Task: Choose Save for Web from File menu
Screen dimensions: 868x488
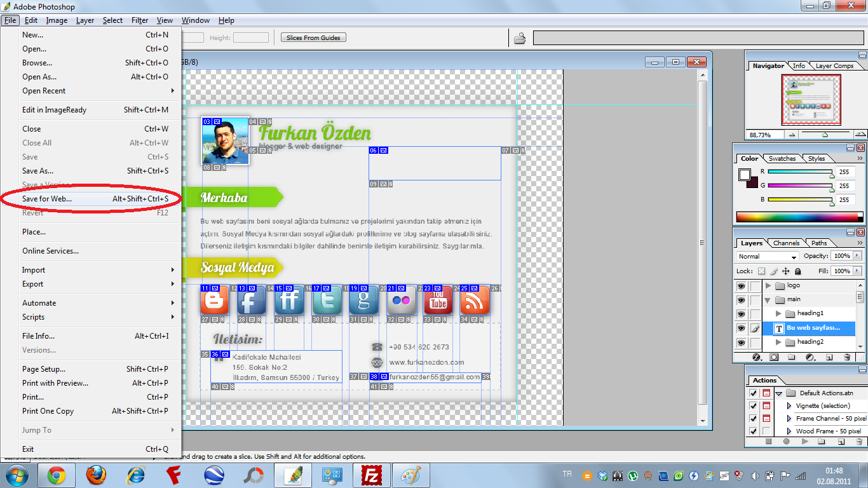Action: tap(91, 199)
